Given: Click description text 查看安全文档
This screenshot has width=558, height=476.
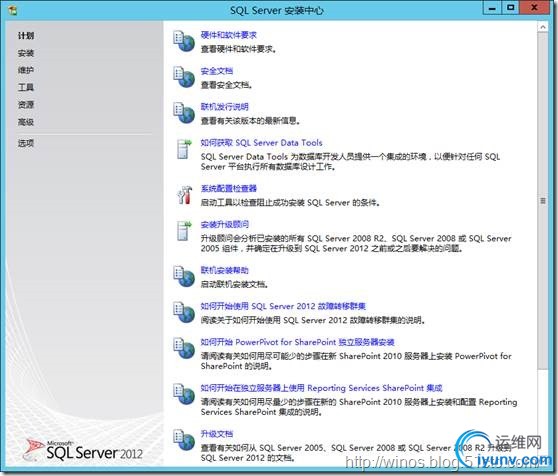Looking at the screenshot, I should (227, 85).
